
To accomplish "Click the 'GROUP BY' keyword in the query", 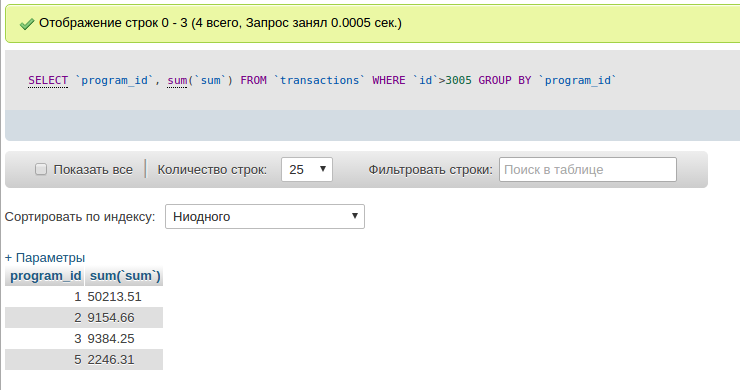I will [505, 80].
